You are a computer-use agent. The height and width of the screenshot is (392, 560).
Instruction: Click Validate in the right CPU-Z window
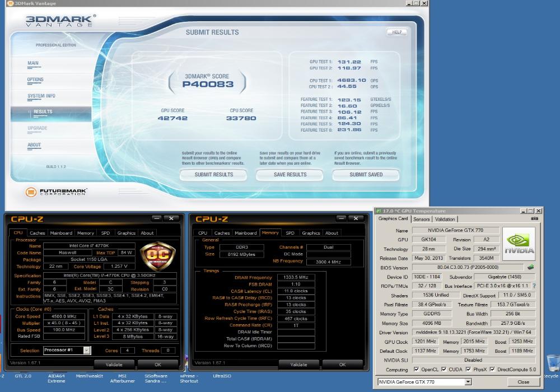pyautogui.click(x=298, y=365)
